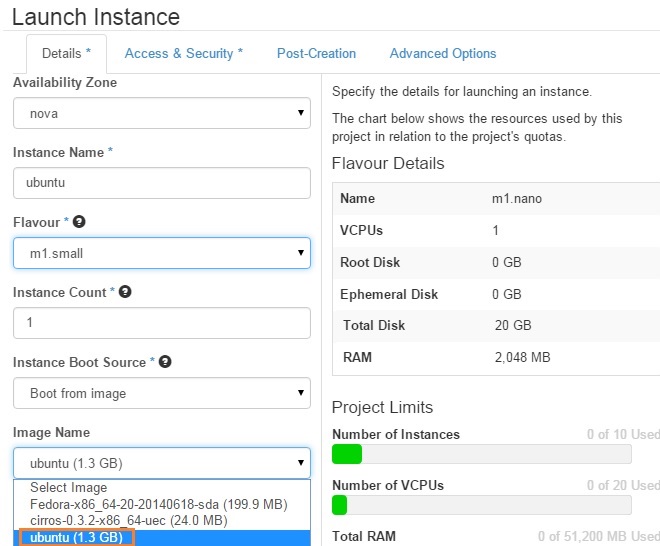Click the '0 of 51,200 MB Used' text

coord(599,536)
